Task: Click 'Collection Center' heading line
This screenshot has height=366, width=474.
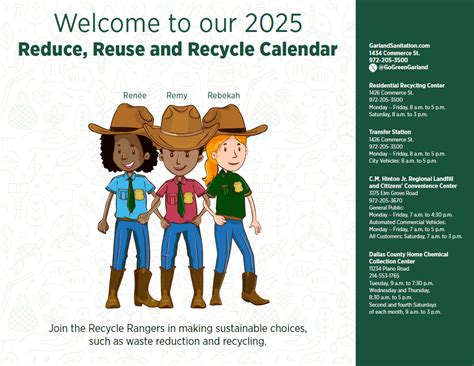Action: pos(392,261)
